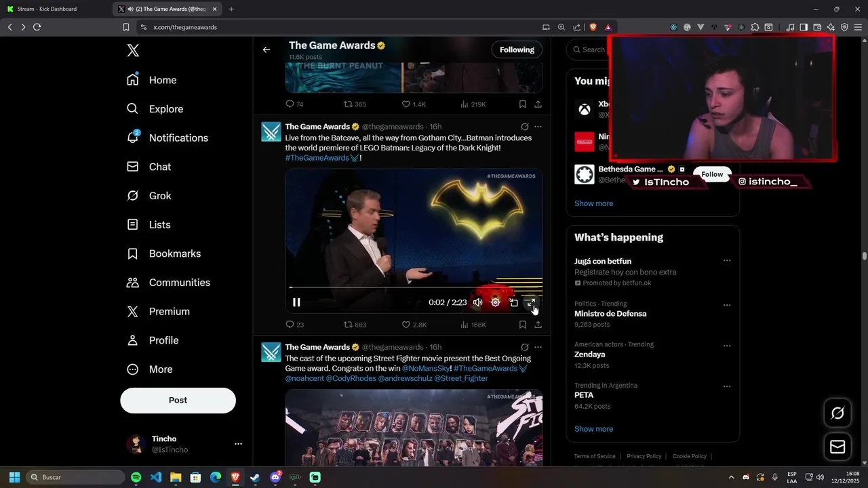Like the LEGO Batman post (2.8K)
The width and height of the screenshot is (868, 488).
(414, 325)
